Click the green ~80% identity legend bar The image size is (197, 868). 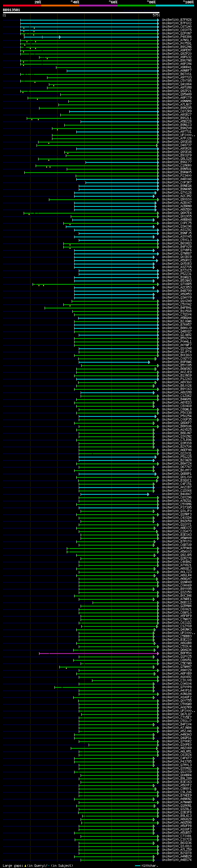pos(137,6)
